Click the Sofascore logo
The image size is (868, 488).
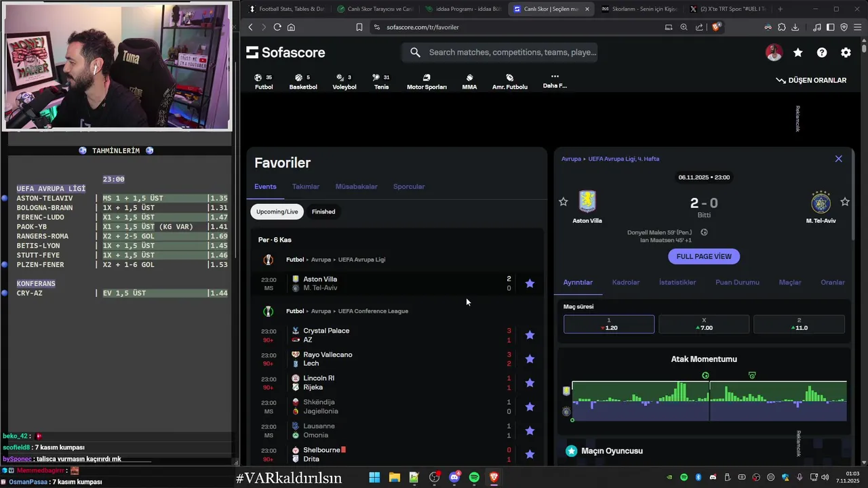point(285,52)
